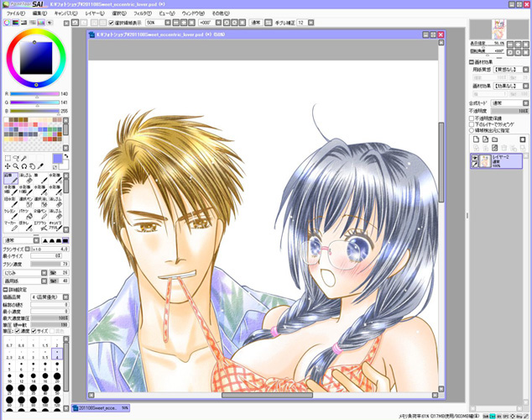Select the lasso selection tool
532x420 pixels.
click(x=16, y=158)
